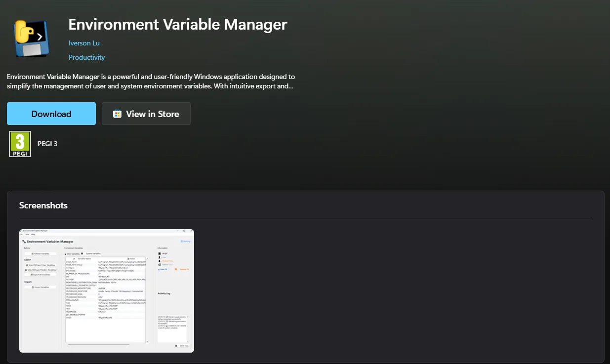This screenshot has height=364, width=610.
Task: Select the Help menu in the screenshot preview
Action: (x=33, y=234)
